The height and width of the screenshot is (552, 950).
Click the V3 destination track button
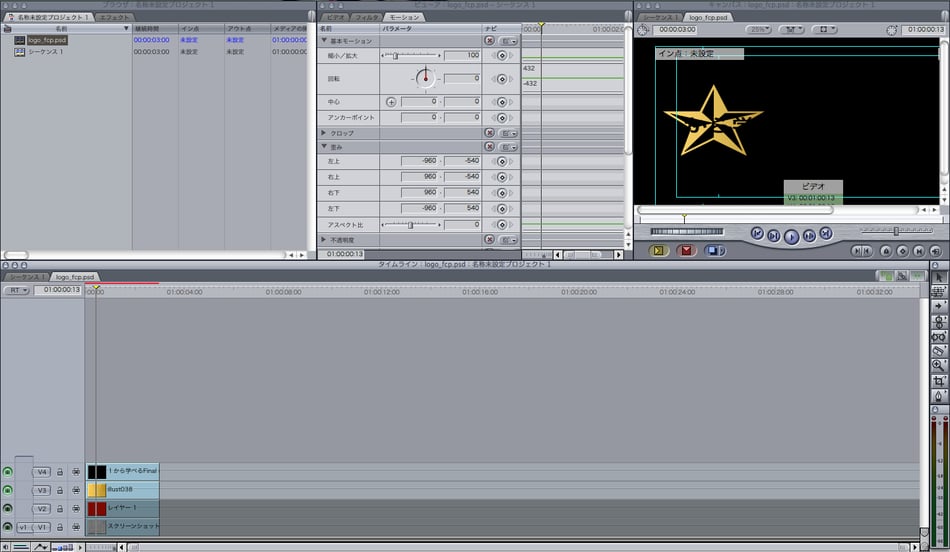point(42,490)
